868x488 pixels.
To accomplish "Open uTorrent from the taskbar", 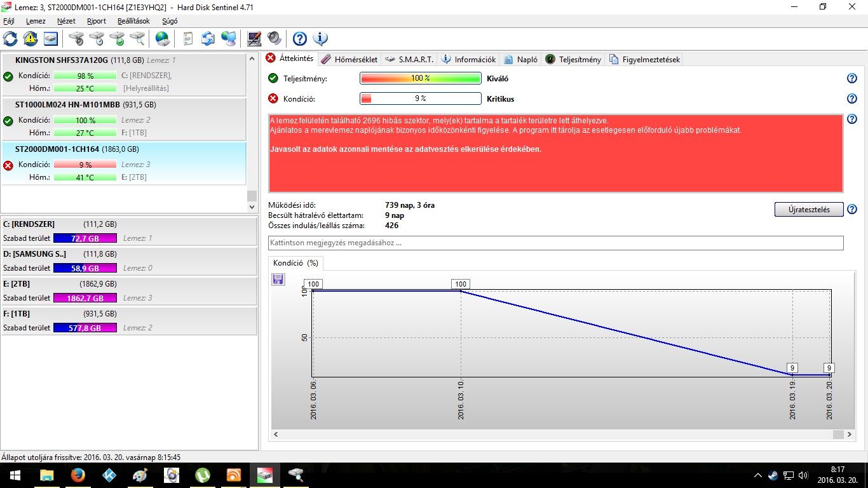I will 203,475.
